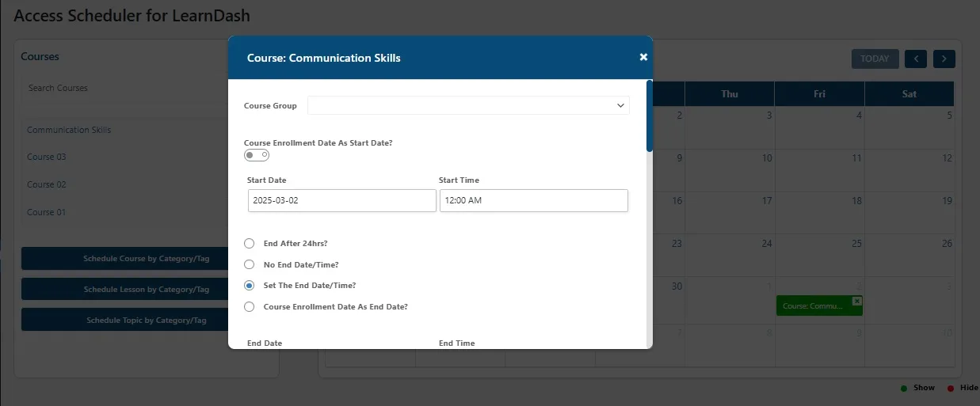Go to previous month with left arrow
The image size is (980, 406).
(916, 59)
